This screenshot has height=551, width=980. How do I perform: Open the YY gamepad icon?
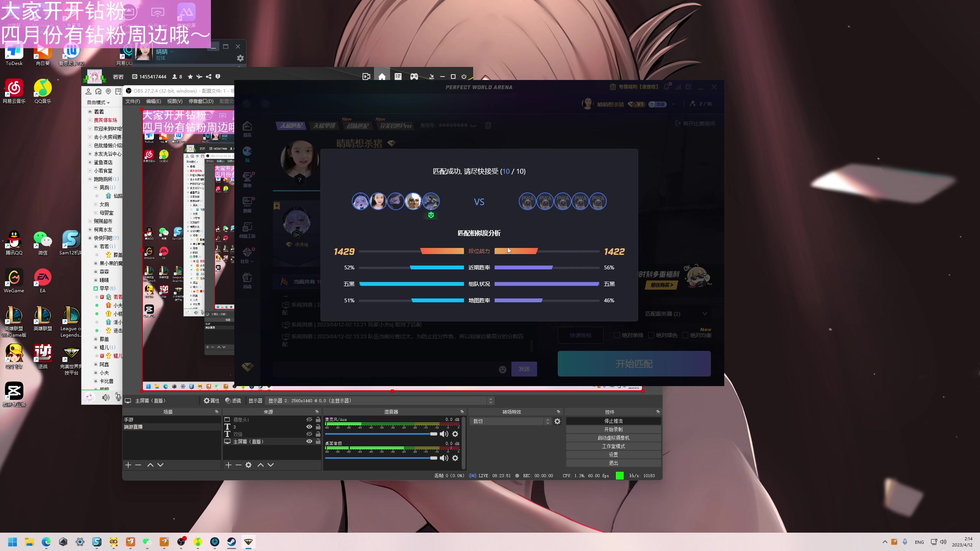(x=414, y=77)
